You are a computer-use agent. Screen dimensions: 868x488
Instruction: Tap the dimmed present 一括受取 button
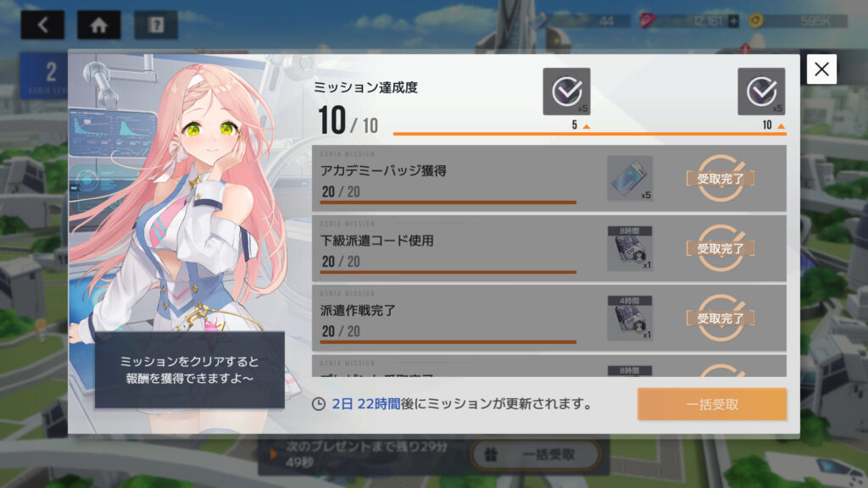coord(536,454)
